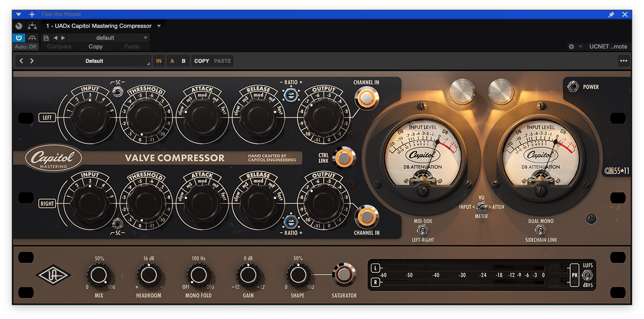This screenshot has height=319, width=644.
Task: Load previous host preset arrow
Action: pos(55,38)
